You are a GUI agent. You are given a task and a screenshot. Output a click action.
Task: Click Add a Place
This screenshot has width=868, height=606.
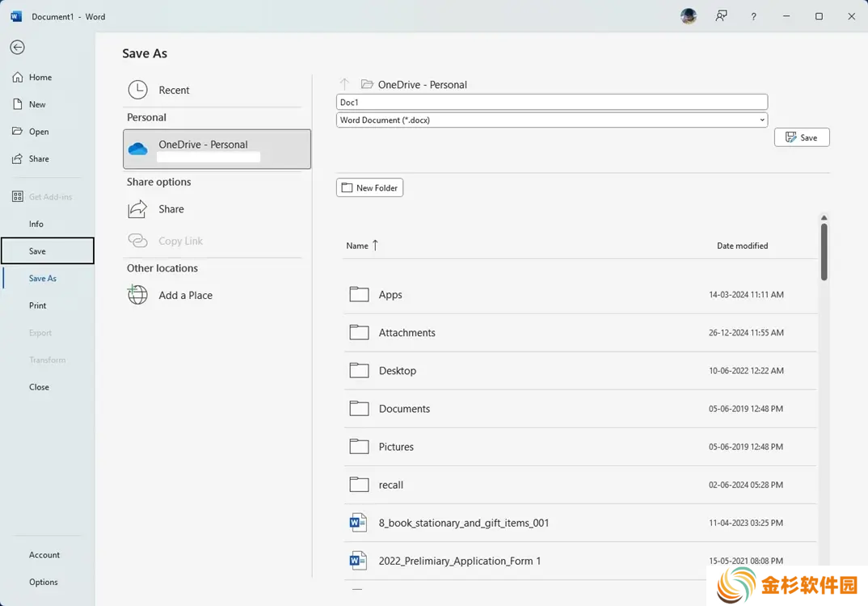pyautogui.click(x=185, y=295)
